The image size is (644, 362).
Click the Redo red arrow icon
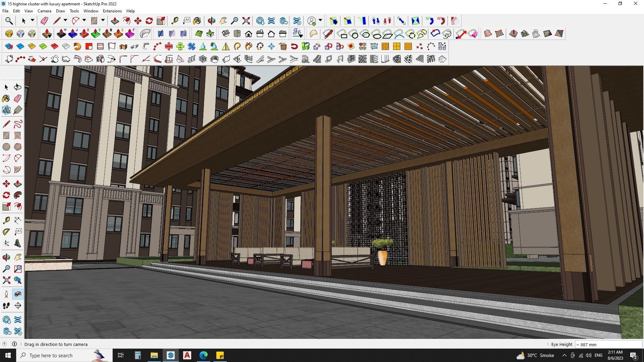(441, 21)
